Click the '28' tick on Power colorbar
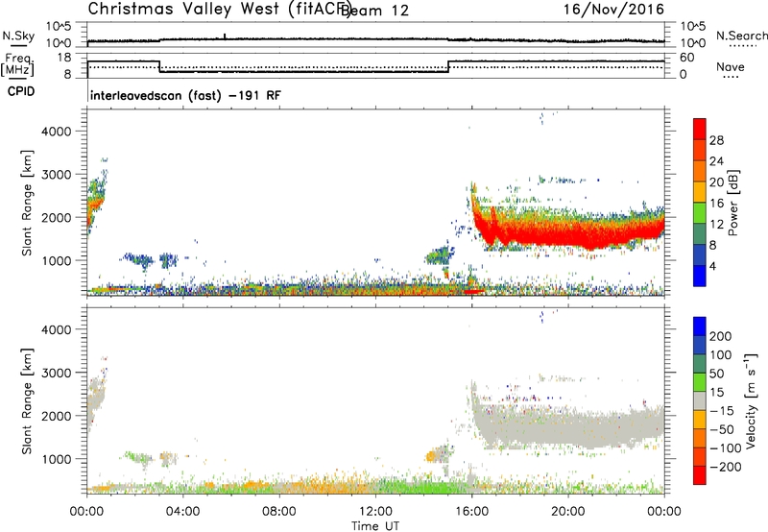The height and width of the screenshot is (532, 768). pyautogui.click(x=716, y=140)
